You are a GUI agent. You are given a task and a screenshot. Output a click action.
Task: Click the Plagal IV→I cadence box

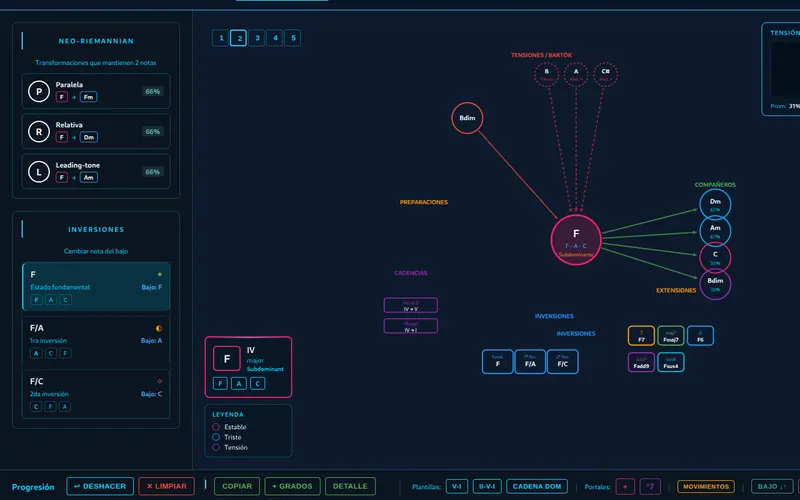pyautogui.click(x=411, y=326)
